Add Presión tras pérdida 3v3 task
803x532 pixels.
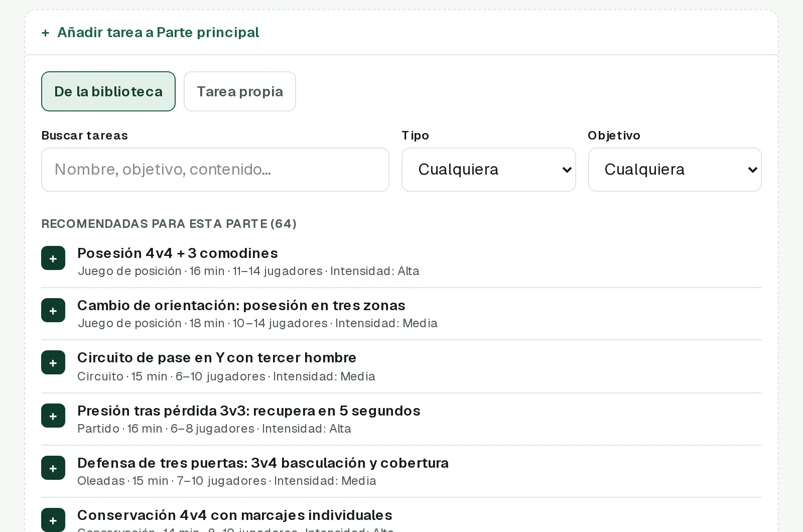pos(53,416)
